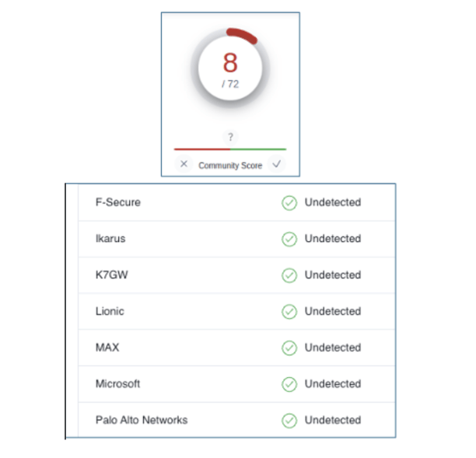Click the Community Score label
Viewport: 476px width, 458px height.
230,166
